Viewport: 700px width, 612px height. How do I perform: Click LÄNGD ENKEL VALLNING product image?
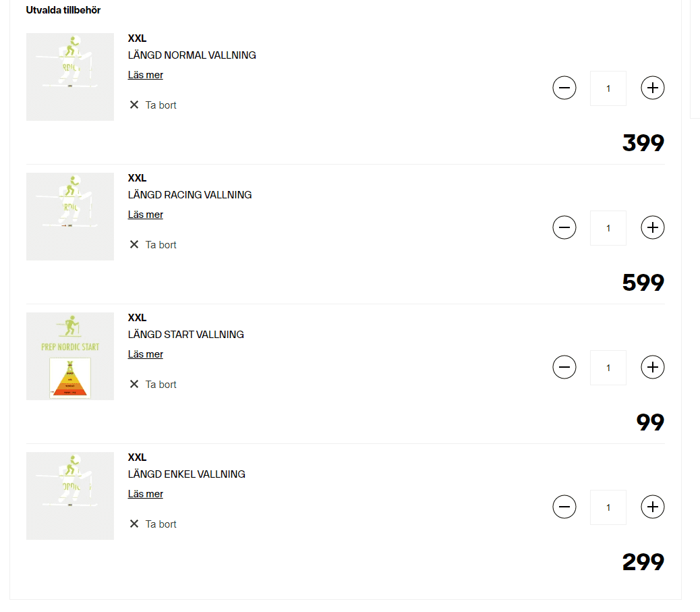70,496
